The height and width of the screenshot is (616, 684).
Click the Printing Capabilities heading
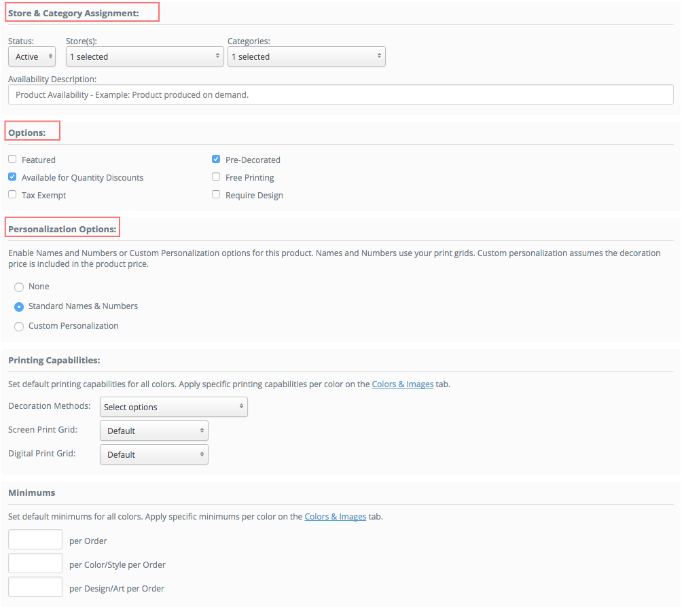(54, 361)
